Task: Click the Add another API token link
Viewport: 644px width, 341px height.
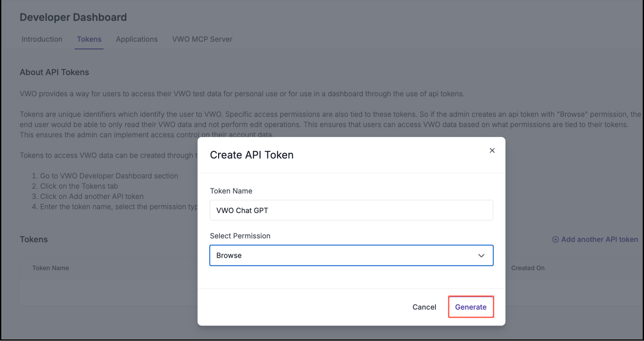Action: [599, 239]
